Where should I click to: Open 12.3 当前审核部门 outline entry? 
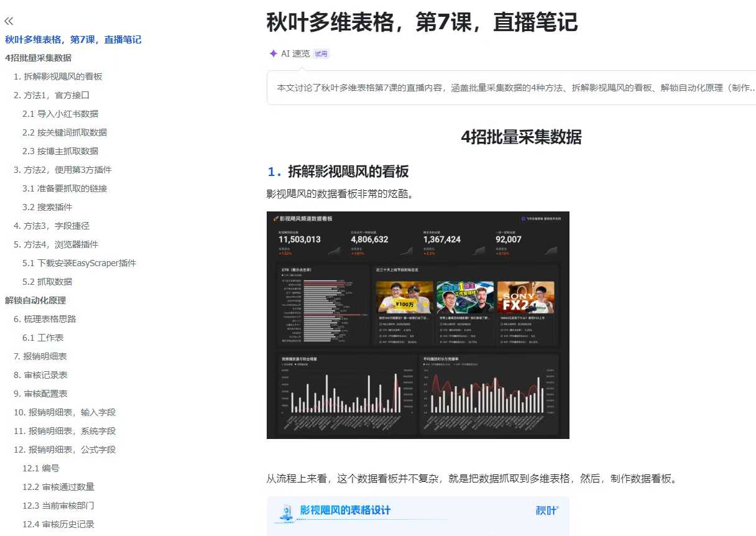pyautogui.click(x=58, y=506)
